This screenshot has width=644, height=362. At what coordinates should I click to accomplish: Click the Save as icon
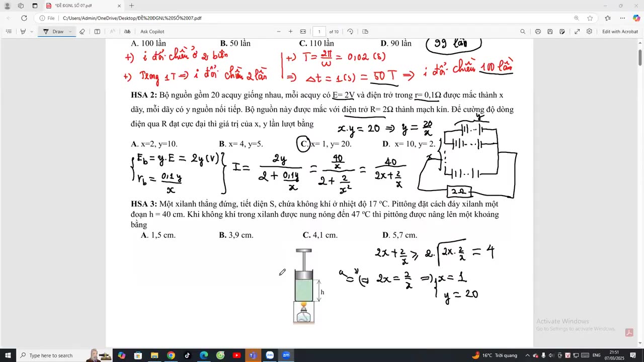(x=562, y=31)
